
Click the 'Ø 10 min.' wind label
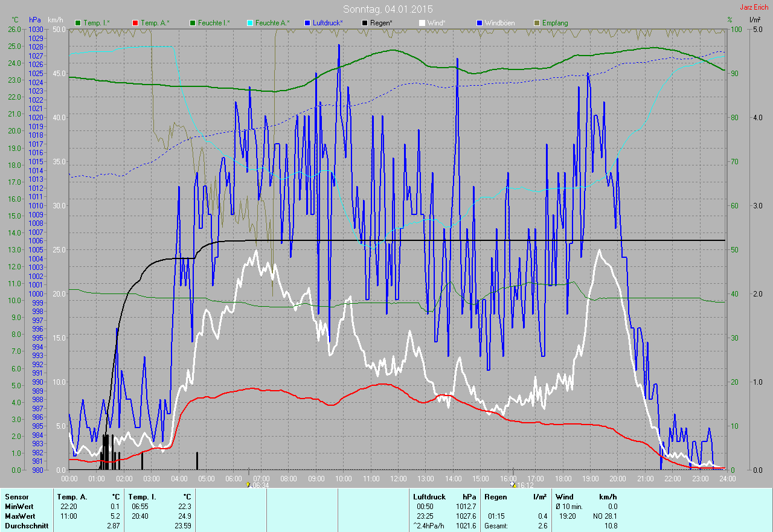point(569,507)
